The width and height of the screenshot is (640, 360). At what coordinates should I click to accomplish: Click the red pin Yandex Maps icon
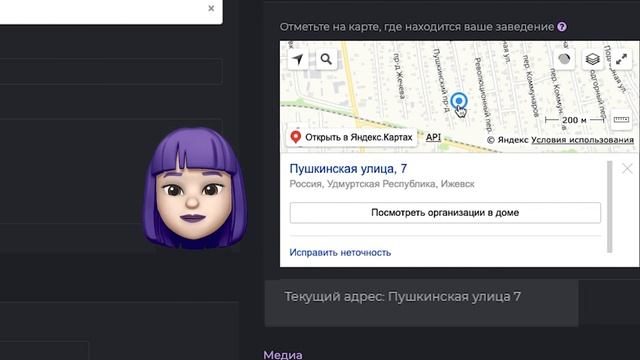click(x=296, y=137)
